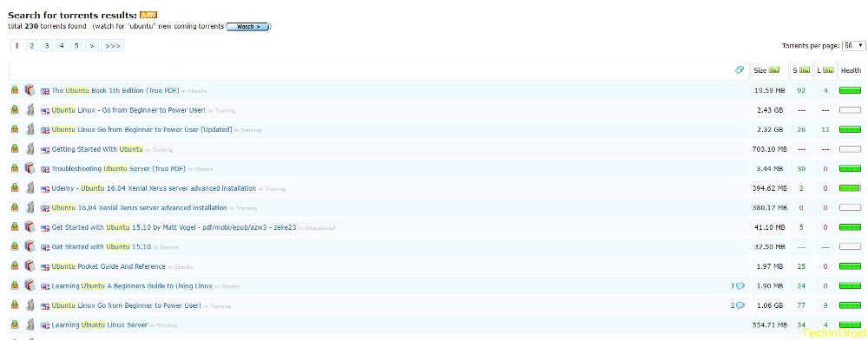Click the Watch button for new ubuntu torrents
Screen dimensions: 868x340
[247, 27]
